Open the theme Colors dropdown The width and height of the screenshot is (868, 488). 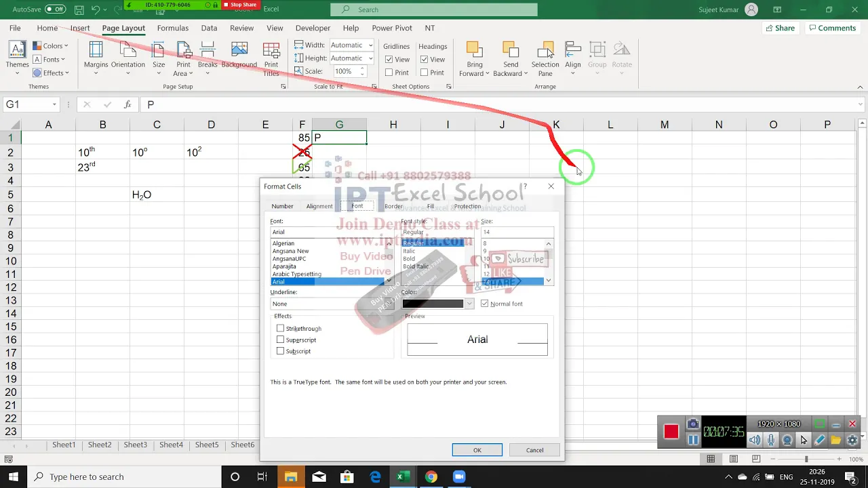coord(50,46)
